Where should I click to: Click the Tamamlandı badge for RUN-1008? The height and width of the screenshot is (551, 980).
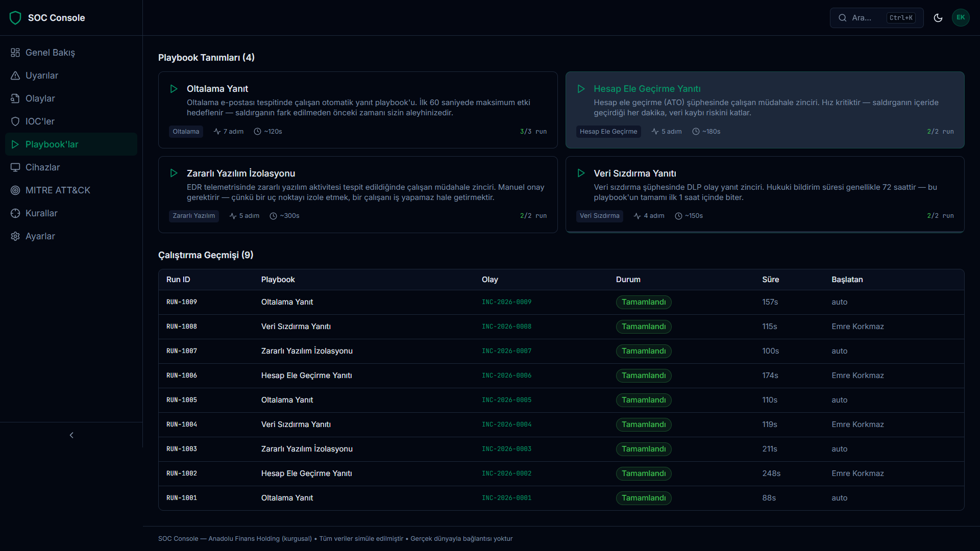[644, 327]
